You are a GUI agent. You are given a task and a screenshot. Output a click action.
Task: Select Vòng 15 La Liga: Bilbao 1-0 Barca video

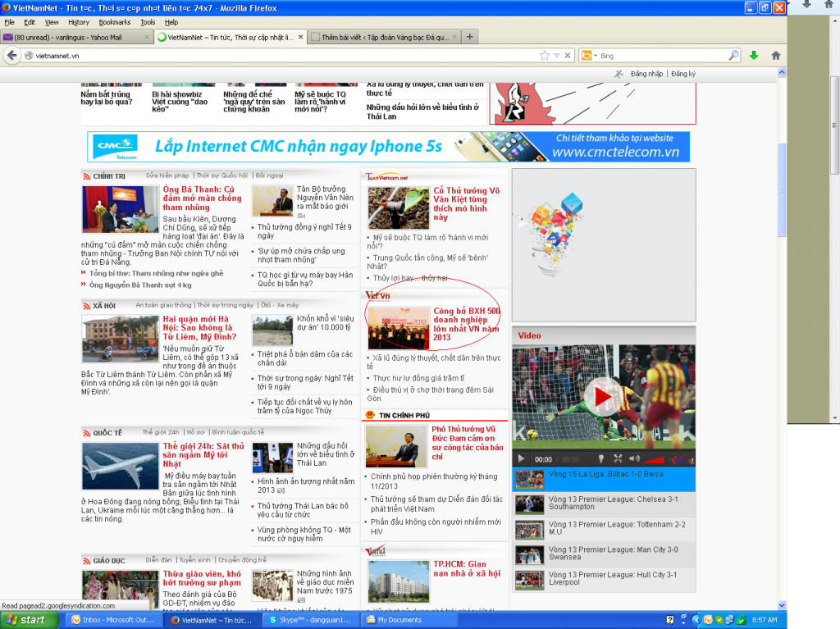604,480
